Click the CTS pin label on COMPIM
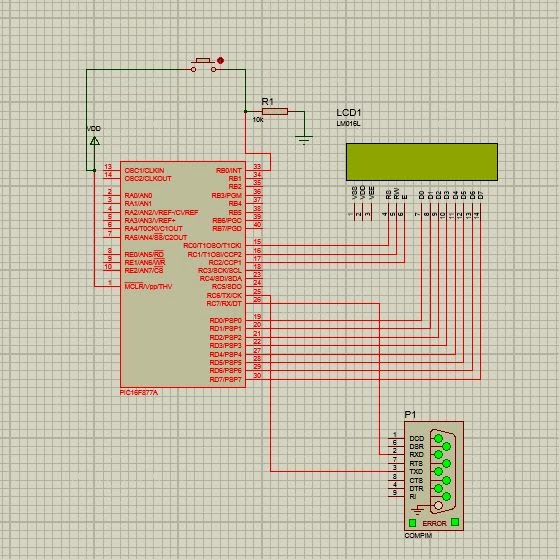 point(416,481)
